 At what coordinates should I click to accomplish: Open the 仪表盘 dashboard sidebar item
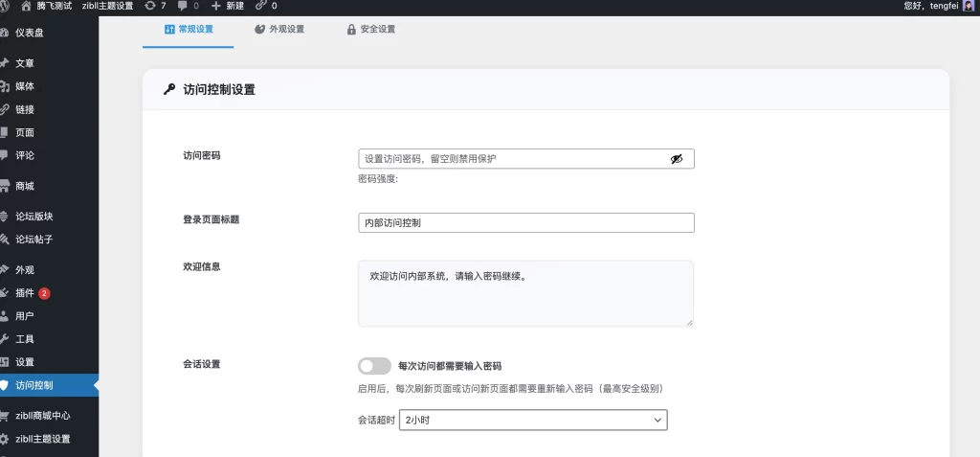[x=29, y=33]
